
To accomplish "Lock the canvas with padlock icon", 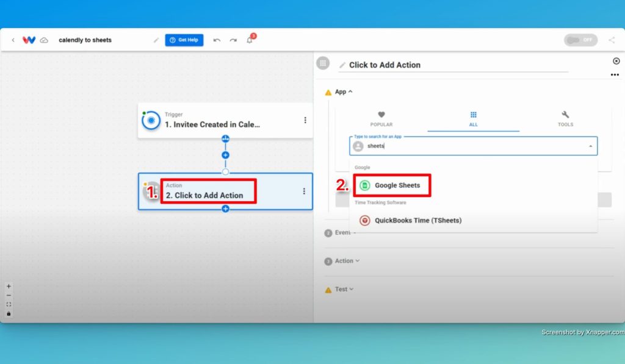I will click(9, 314).
